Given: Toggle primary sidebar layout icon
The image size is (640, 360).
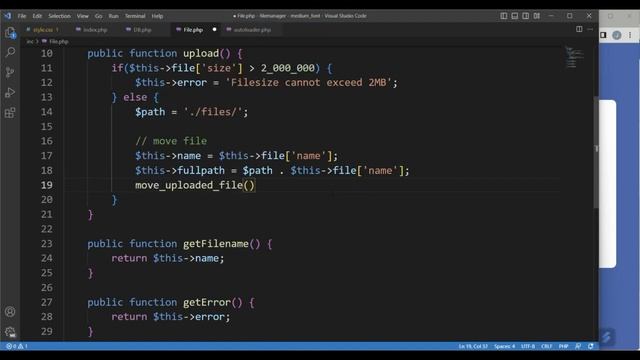Looking at the screenshot, I should (504, 16).
